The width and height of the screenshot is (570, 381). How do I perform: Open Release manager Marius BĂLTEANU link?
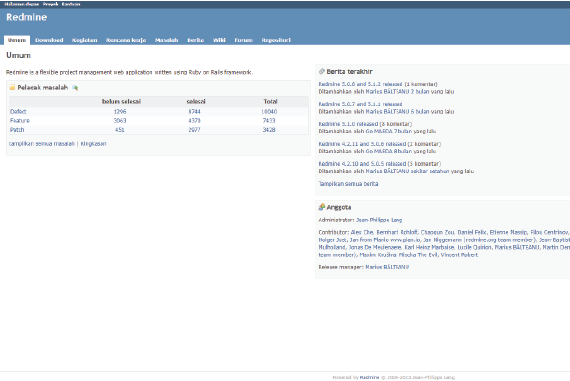point(387,267)
